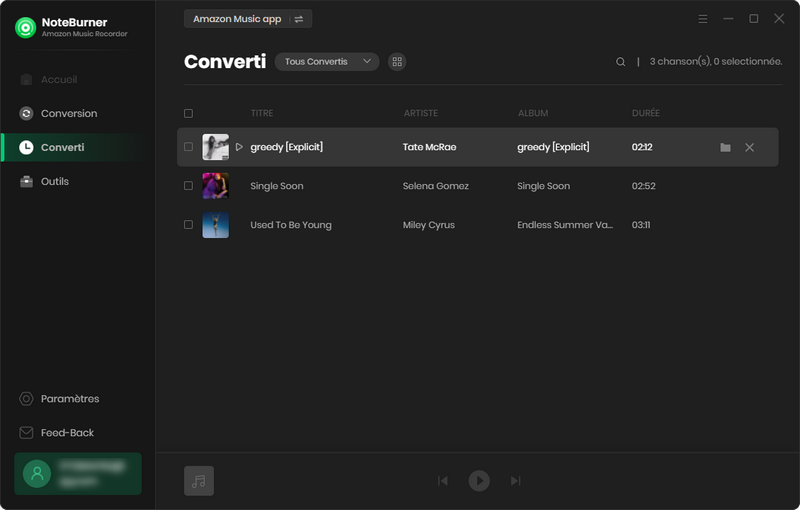
Task: Expand the Tous Convertis dropdown
Action: [327, 62]
